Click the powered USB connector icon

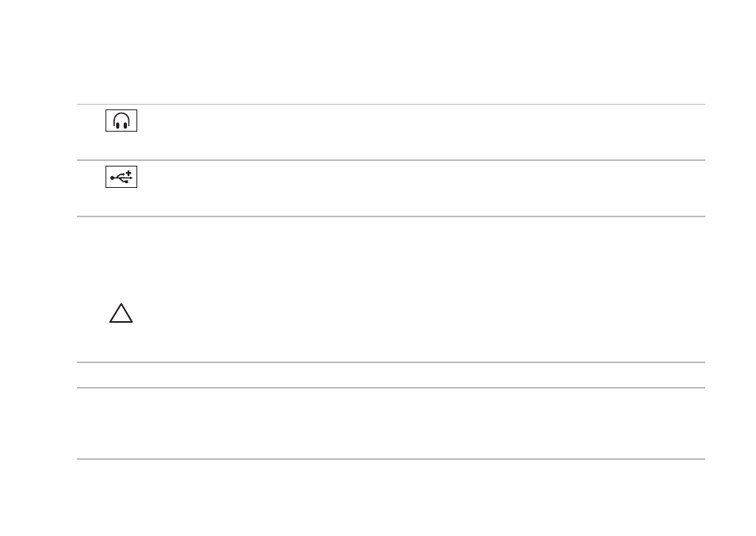click(121, 177)
